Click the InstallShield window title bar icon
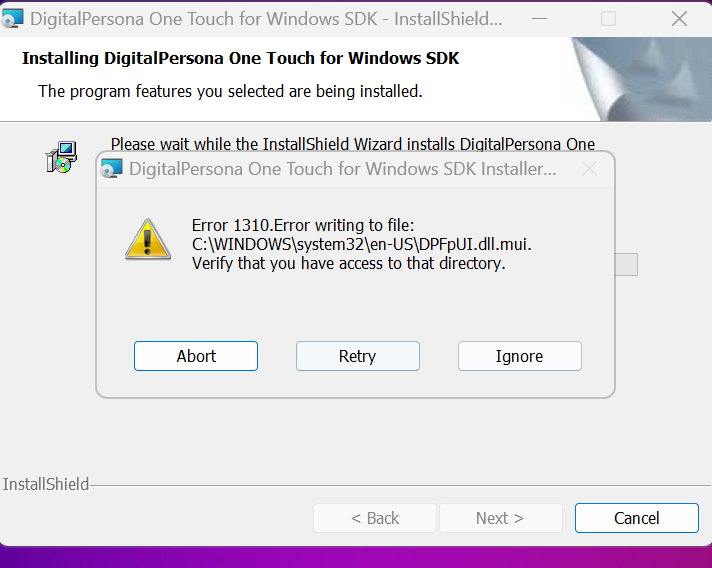 [12, 18]
